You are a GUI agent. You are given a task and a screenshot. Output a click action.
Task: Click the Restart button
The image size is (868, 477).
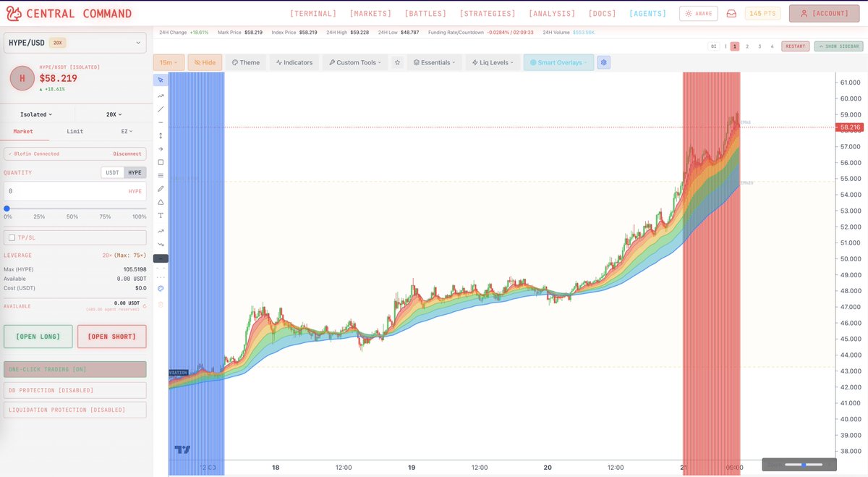click(795, 46)
